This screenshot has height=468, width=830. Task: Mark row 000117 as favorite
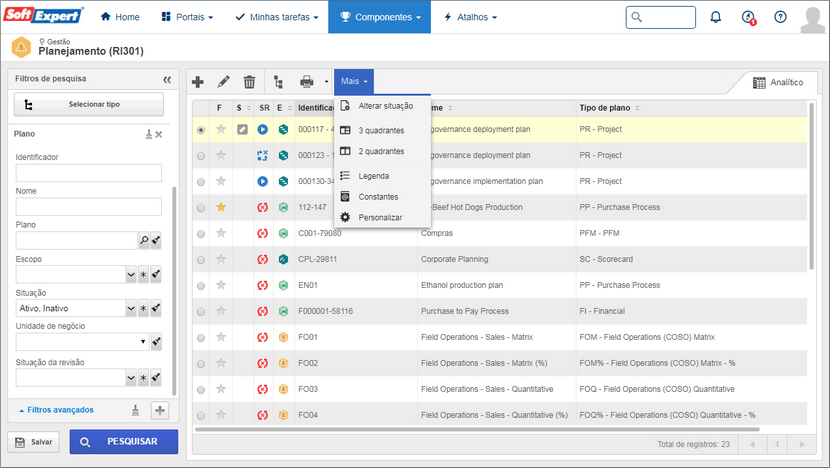pos(221,129)
